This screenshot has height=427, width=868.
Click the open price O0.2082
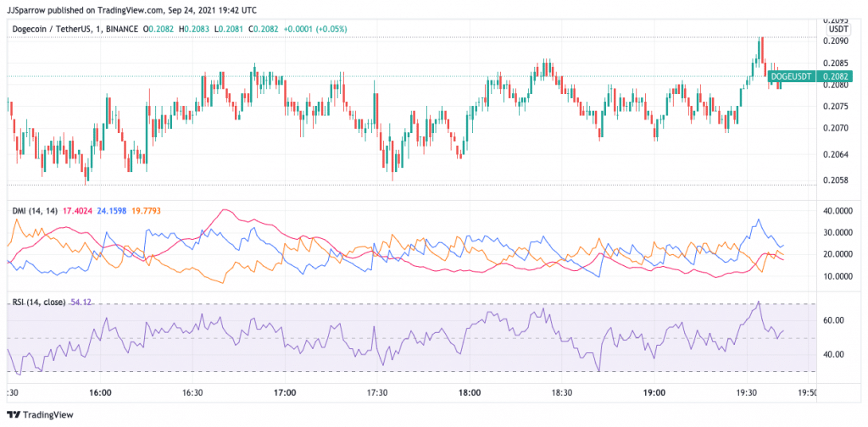160,28
